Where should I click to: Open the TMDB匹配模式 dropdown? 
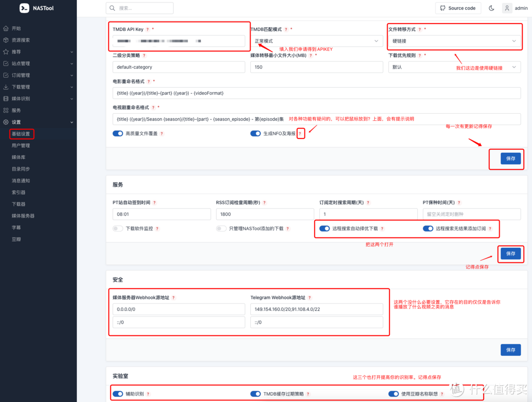(316, 41)
